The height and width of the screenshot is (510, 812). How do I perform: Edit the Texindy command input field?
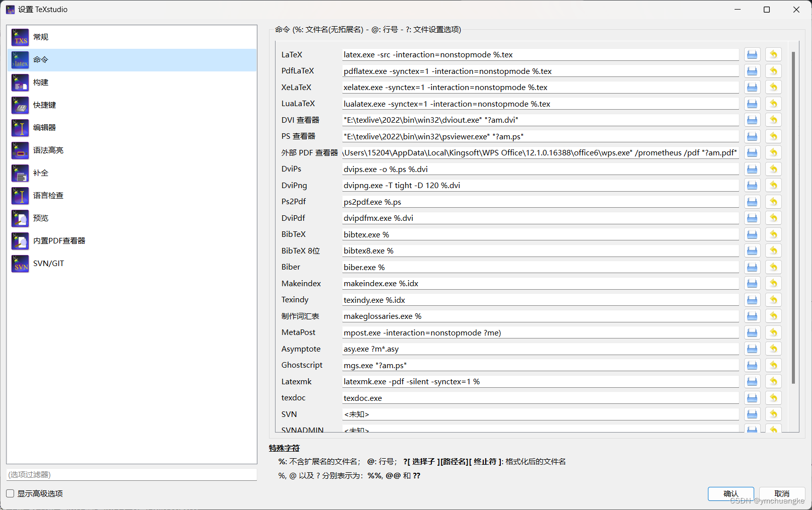540,300
